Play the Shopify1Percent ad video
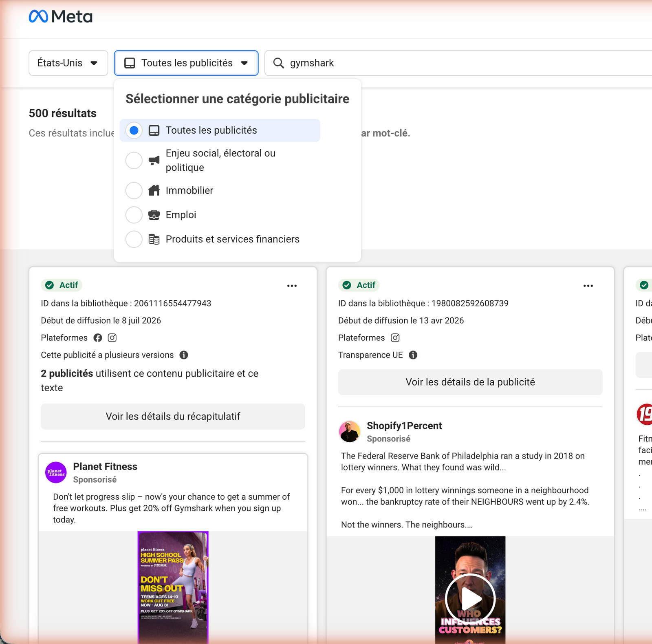652x644 pixels. [470, 599]
